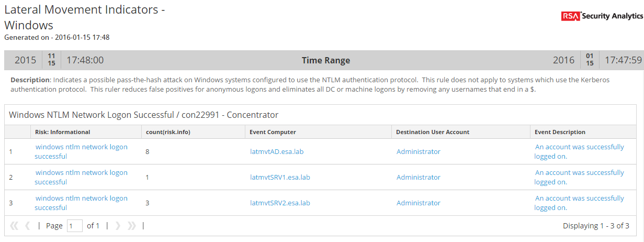Open latmvtSRV2.esa.lab event computer link
The image size is (644, 242).
[x=280, y=203]
